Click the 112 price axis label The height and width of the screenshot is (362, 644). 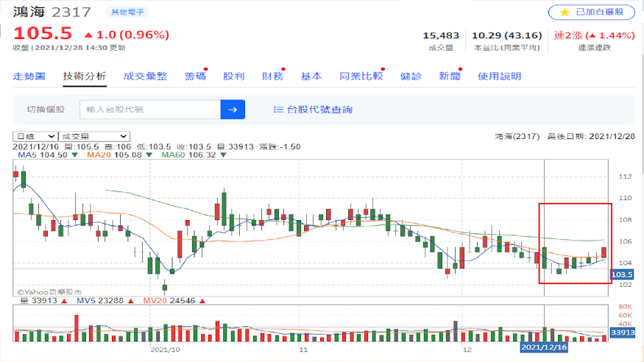[625, 177]
